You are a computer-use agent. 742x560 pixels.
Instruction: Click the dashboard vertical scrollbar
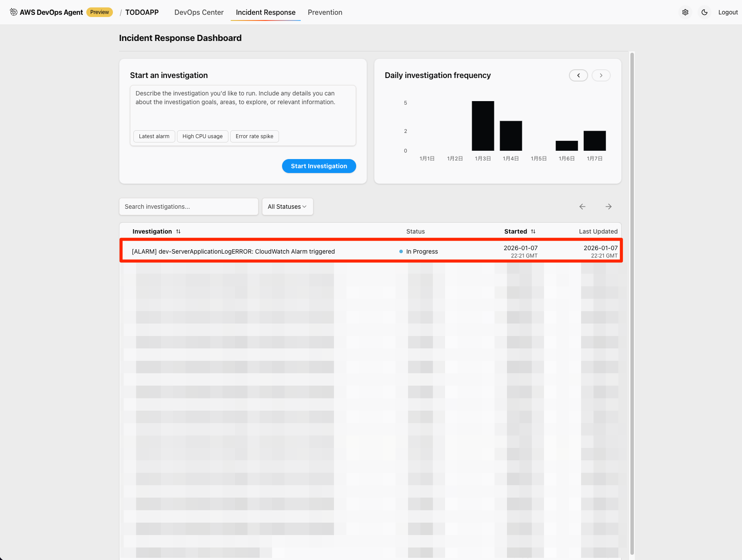[632, 303]
